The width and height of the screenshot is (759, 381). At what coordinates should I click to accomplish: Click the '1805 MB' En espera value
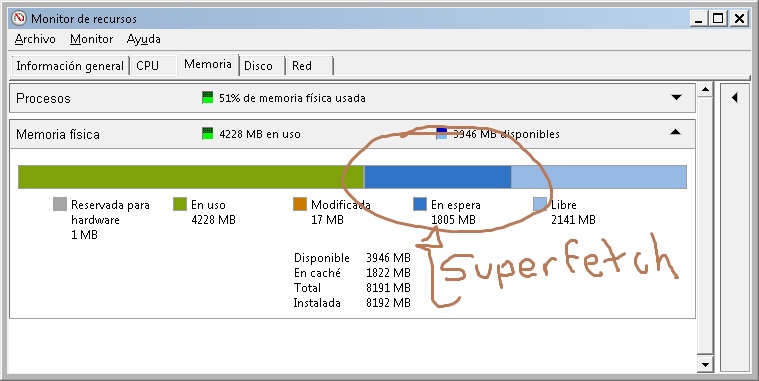point(454,220)
